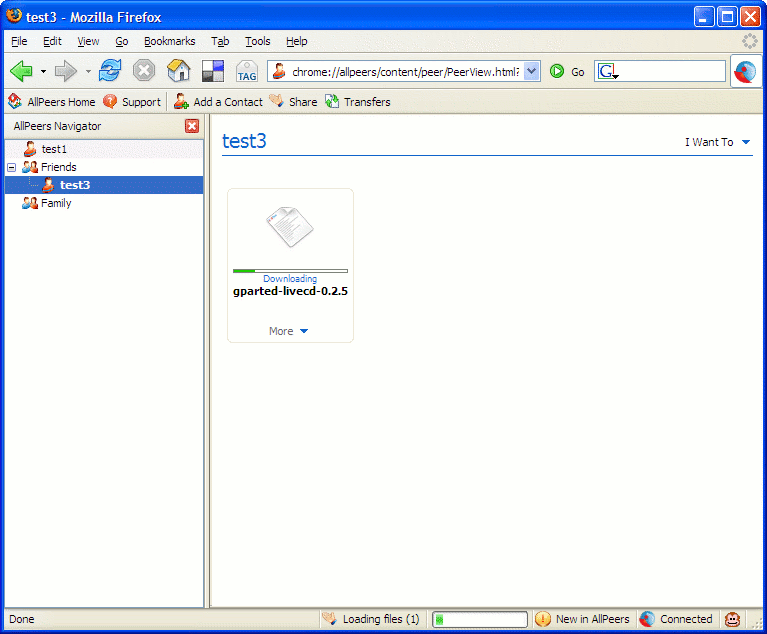Close the AllPeers Navigator panel
This screenshot has height=634, width=767.
(x=192, y=126)
